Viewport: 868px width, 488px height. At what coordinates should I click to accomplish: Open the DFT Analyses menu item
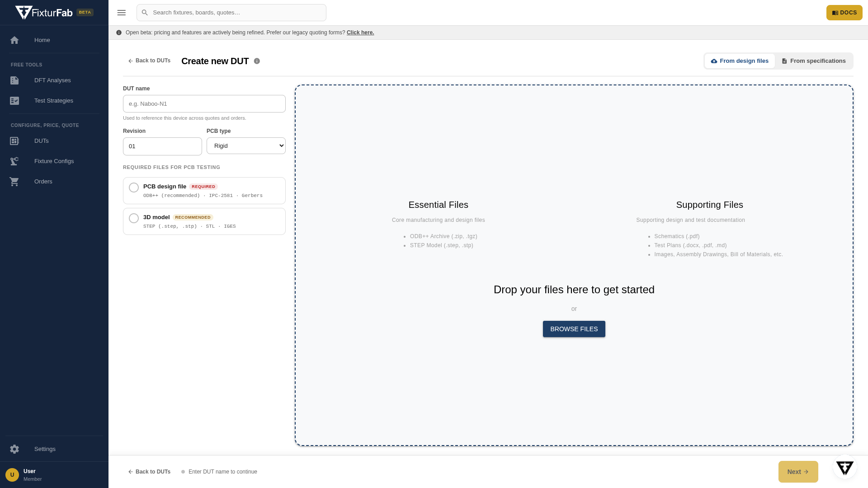pyautogui.click(x=54, y=80)
